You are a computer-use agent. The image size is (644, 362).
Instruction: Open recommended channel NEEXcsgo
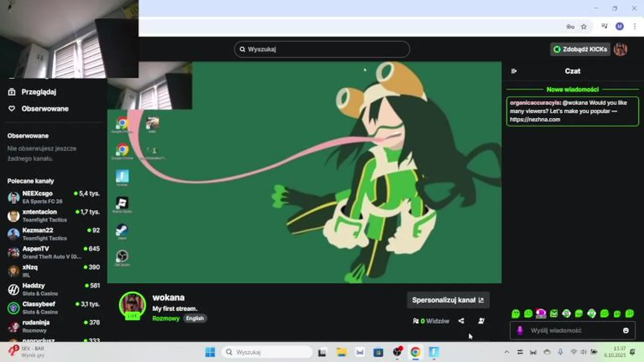pos(53,197)
